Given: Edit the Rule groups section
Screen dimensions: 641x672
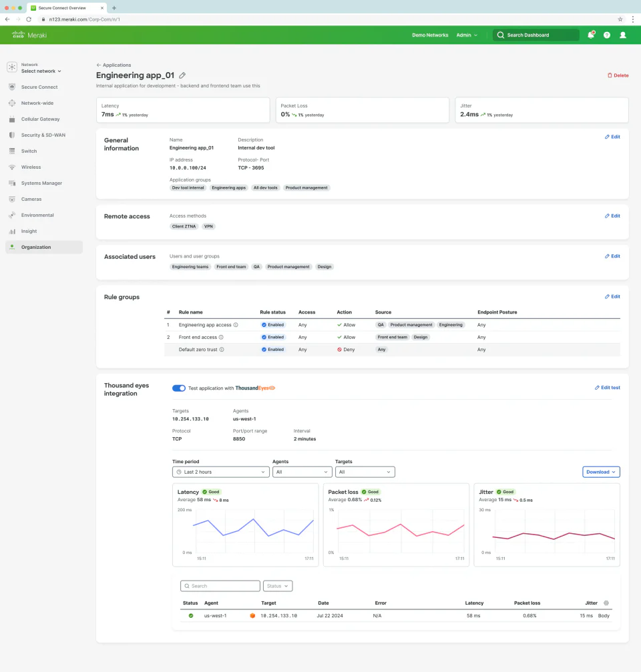Looking at the screenshot, I should tap(612, 296).
